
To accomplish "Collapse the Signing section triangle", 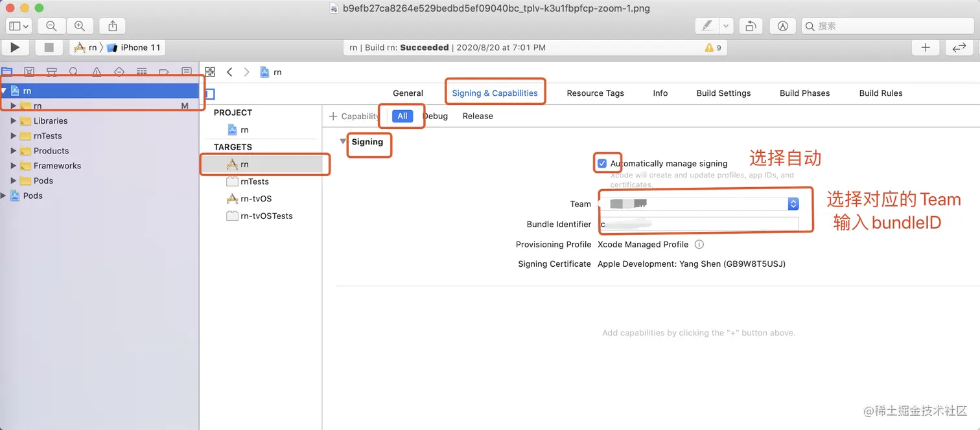I will 344,141.
